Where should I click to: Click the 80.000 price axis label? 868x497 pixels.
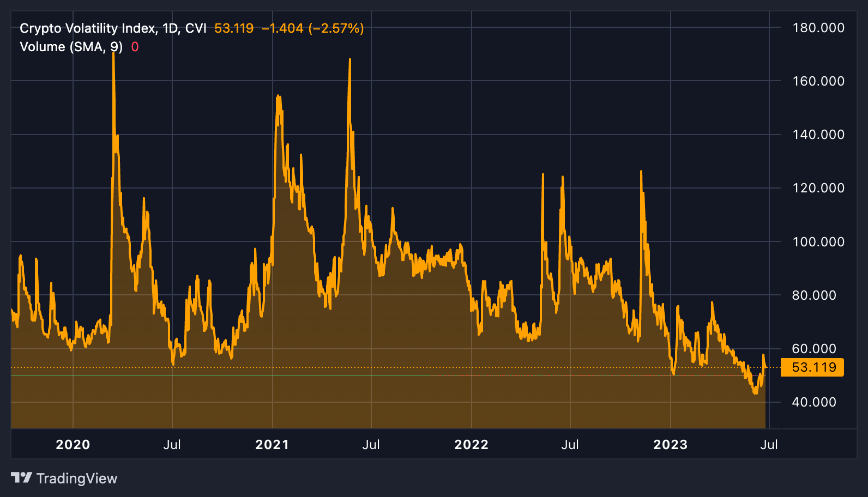pyautogui.click(x=814, y=295)
